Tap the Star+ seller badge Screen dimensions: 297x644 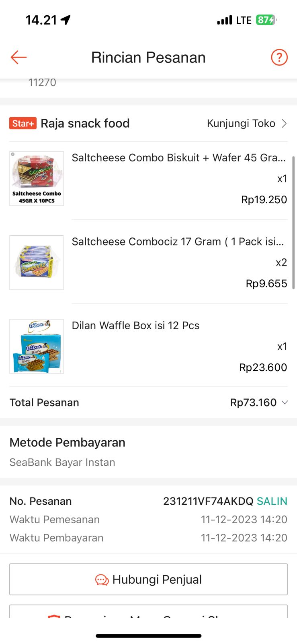click(23, 123)
